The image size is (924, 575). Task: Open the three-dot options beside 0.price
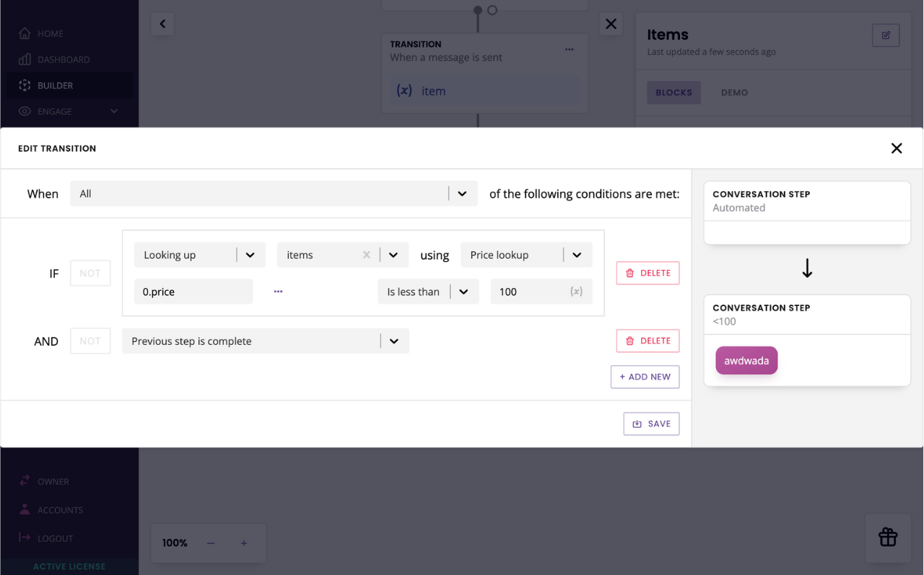coord(278,291)
